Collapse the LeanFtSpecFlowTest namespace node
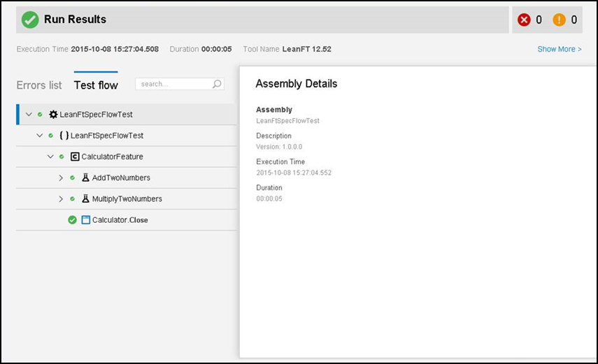 coord(40,136)
